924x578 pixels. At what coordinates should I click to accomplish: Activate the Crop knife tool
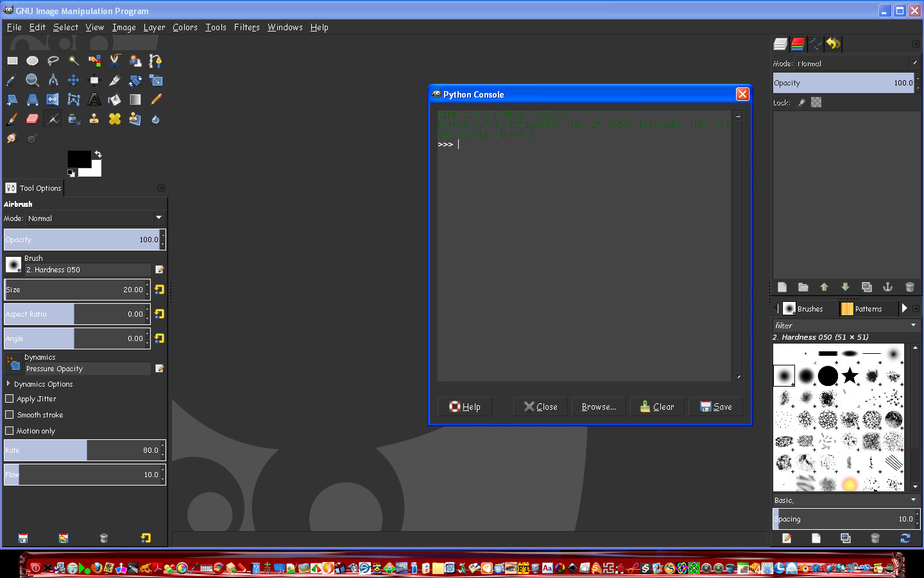[x=115, y=80]
